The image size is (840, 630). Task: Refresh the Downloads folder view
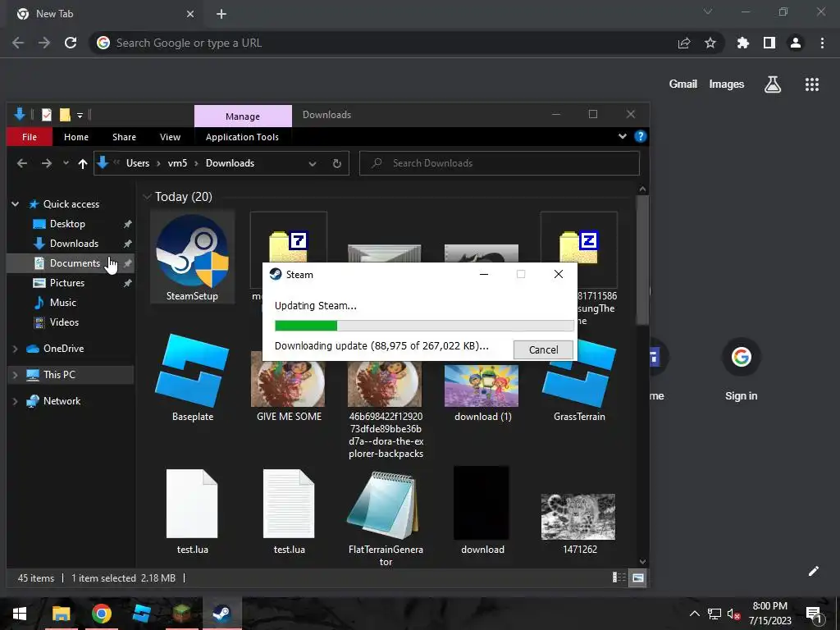(x=337, y=164)
